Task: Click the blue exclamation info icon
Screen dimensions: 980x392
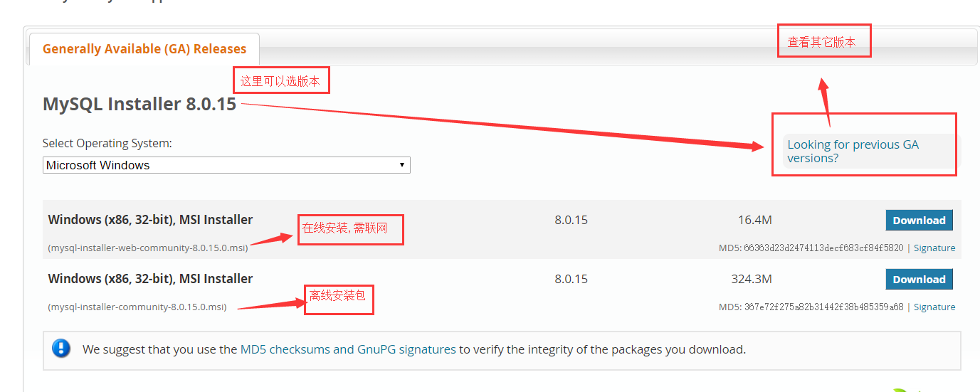Action: pos(61,348)
